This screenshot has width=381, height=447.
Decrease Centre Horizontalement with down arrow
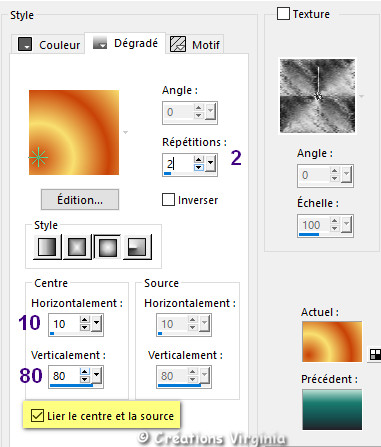tap(85, 328)
